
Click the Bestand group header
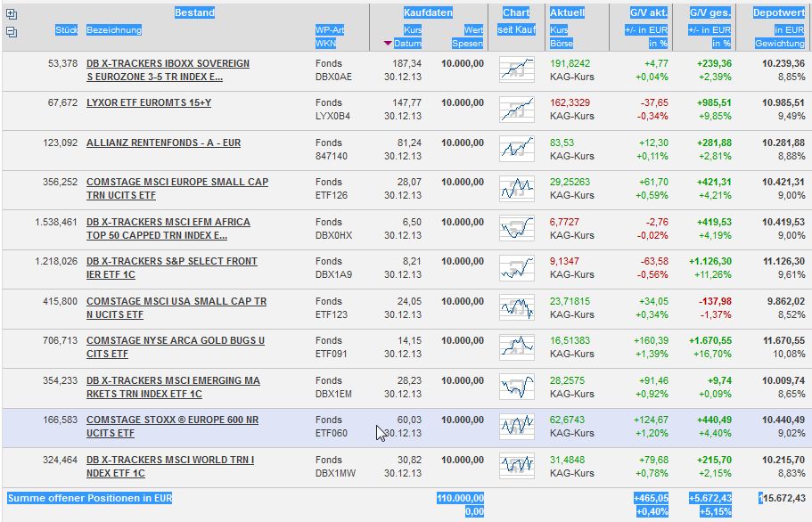coord(194,12)
